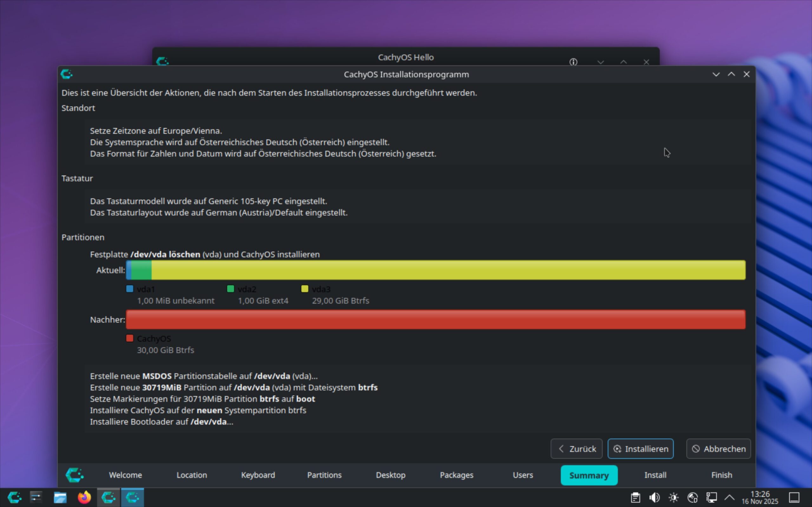Open Firefox from the taskbar
Viewport: 812px width, 507px height.
[x=84, y=497]
